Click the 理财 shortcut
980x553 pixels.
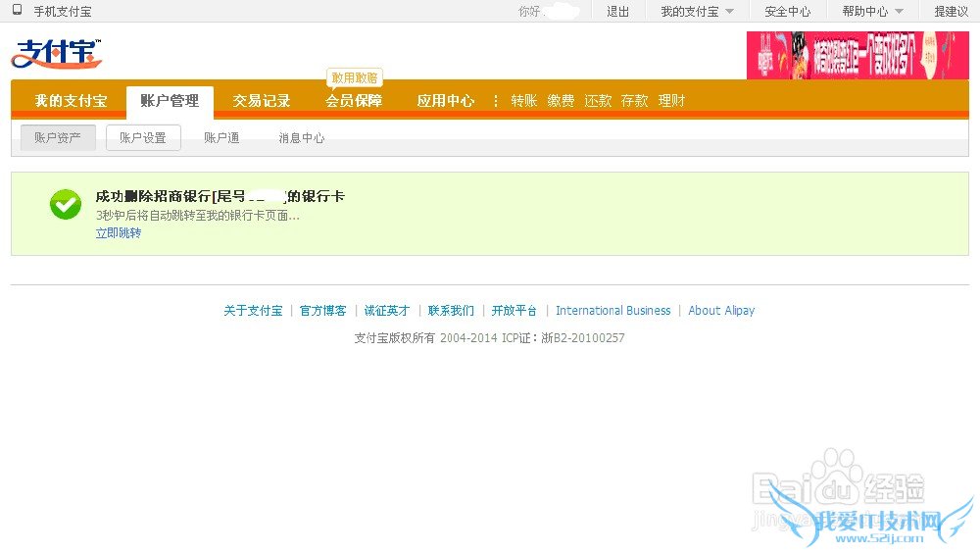tap(671, 101)
